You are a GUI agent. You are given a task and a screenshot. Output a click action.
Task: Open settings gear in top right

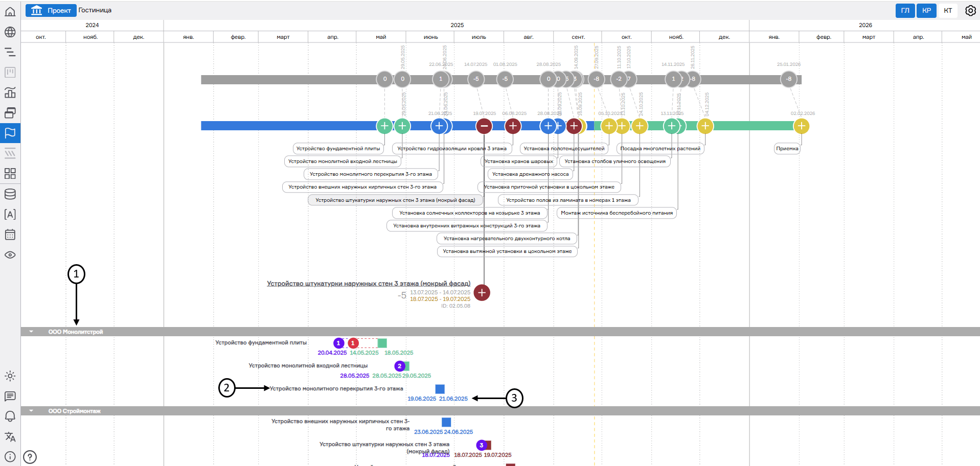tap(970, 11)
